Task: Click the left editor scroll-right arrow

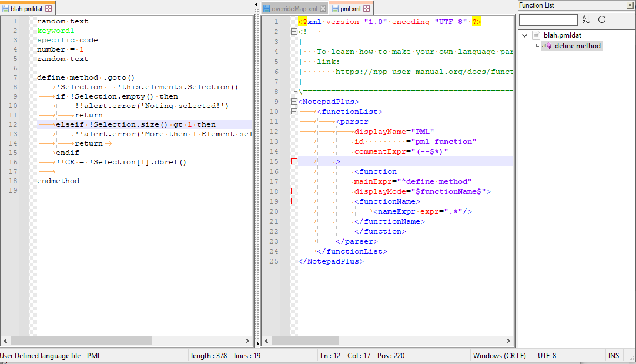Action: click(x=247, y=341)
